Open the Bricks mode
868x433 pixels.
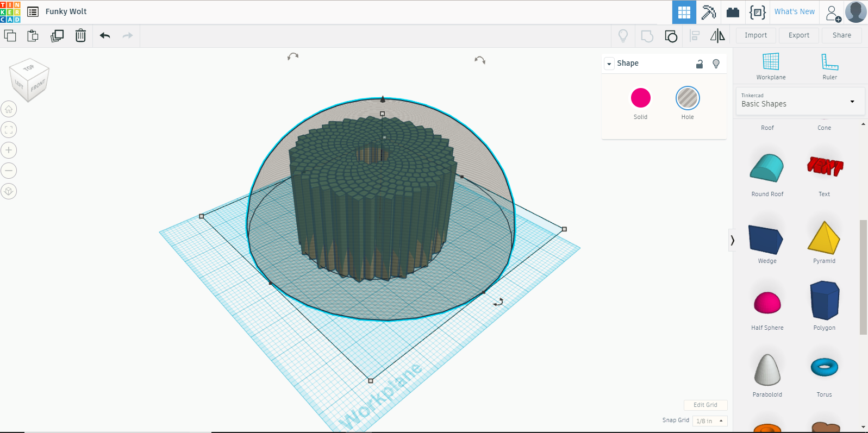coord(733,12)
